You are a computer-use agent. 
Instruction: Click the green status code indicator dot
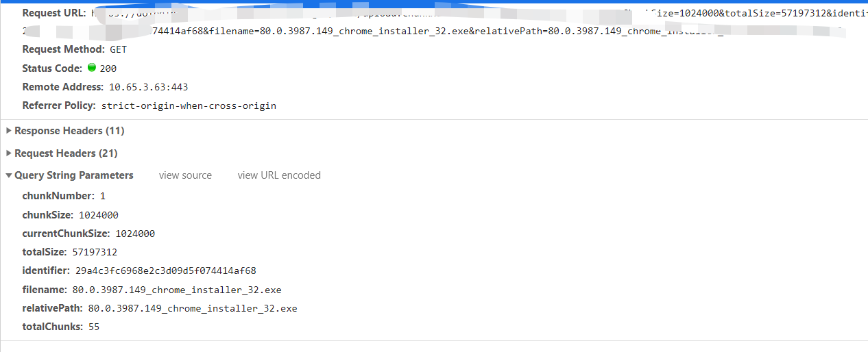(x=92, y=68)
